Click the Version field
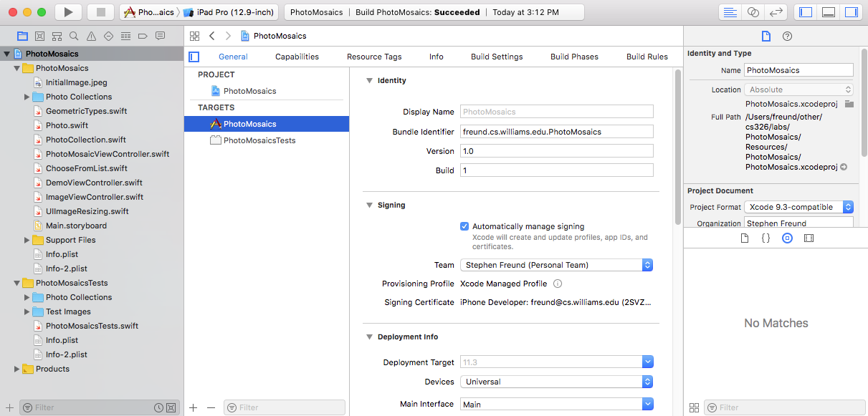Image resolution: width=868 pixels, height=416 pixels. [557, 151]
